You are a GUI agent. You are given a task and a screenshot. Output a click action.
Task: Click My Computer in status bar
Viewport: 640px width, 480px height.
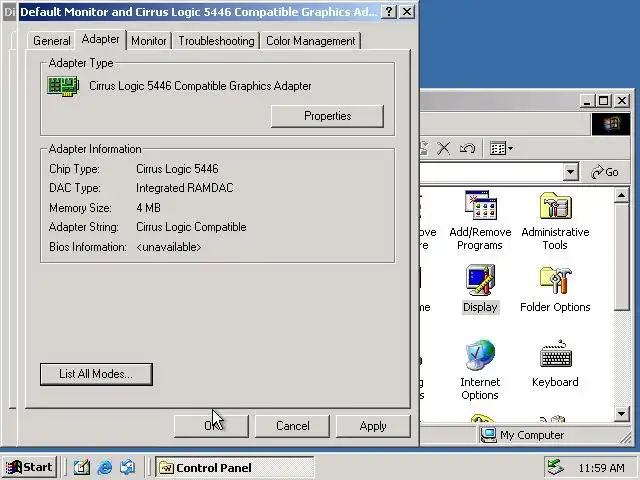click(x=522, y=435)
